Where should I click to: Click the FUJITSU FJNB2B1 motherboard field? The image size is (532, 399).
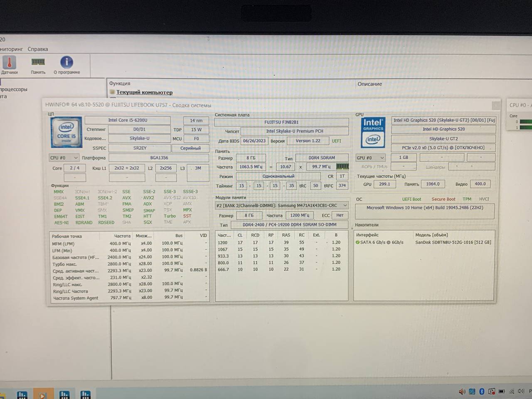pyautogui.click(x=281, y=122)
